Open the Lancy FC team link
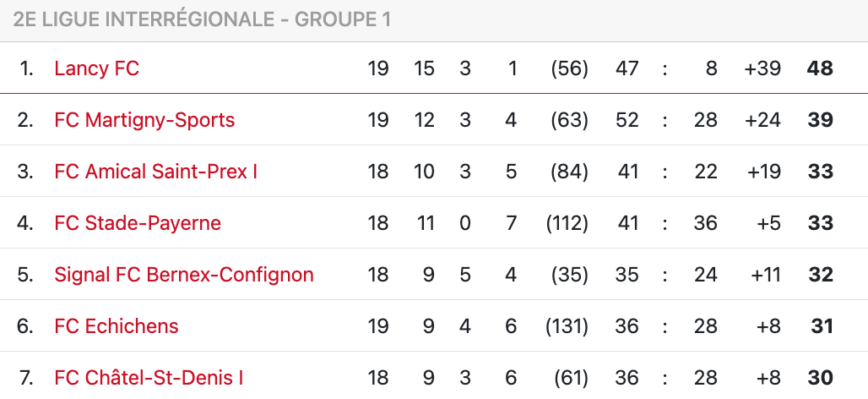The height and width of the screenshot is (399, 868). (x=96, y=68)
